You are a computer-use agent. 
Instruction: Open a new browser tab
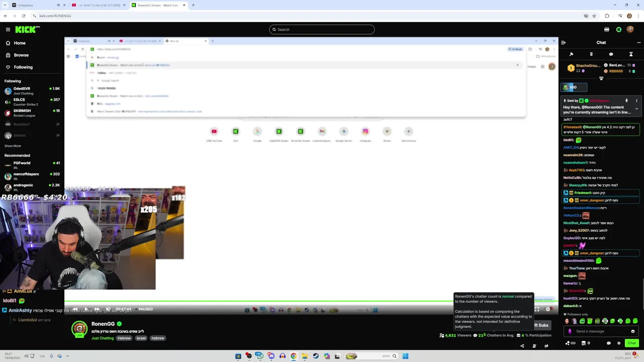pyautogui.click(x=193, y=5)
